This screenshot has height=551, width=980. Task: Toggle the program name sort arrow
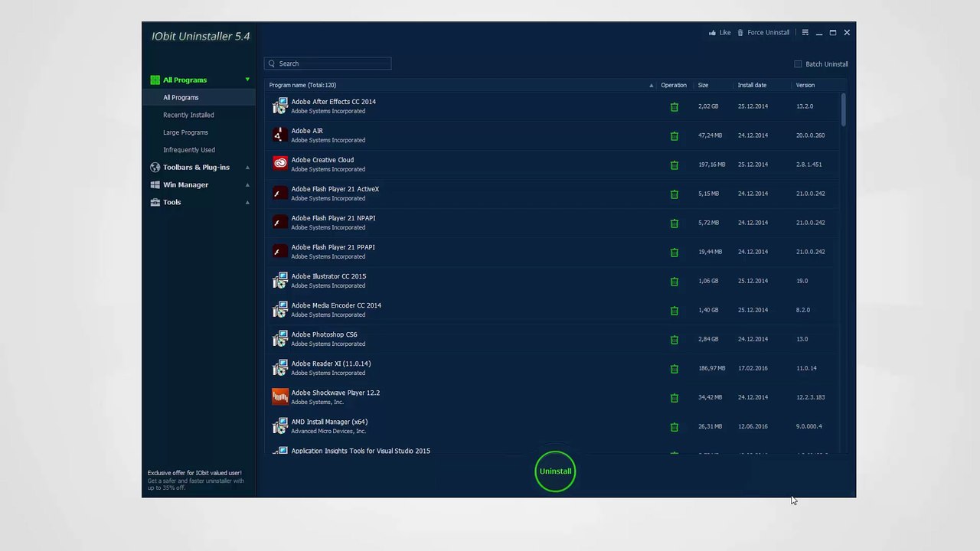pos(652,85)
